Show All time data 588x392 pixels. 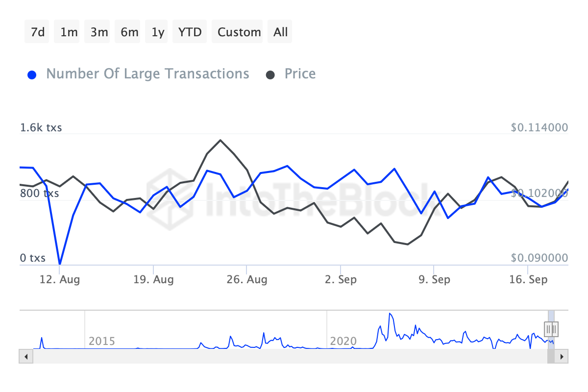click(x=281, y=32)
